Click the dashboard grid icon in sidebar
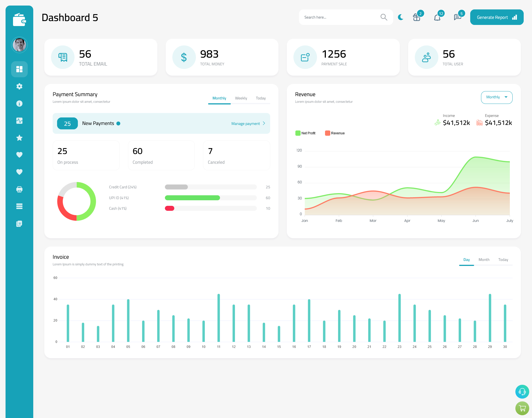This screenshot has width=532, height=418. coord(19,69)
